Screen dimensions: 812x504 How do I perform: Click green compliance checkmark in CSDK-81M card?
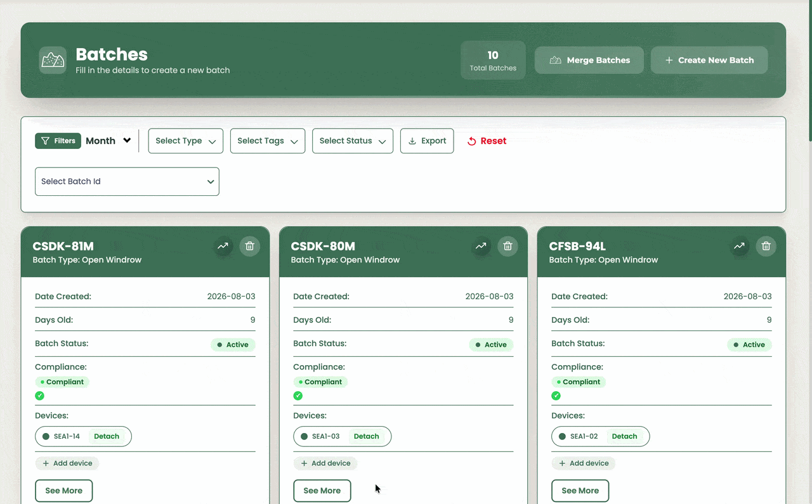(x=40, y=396)
